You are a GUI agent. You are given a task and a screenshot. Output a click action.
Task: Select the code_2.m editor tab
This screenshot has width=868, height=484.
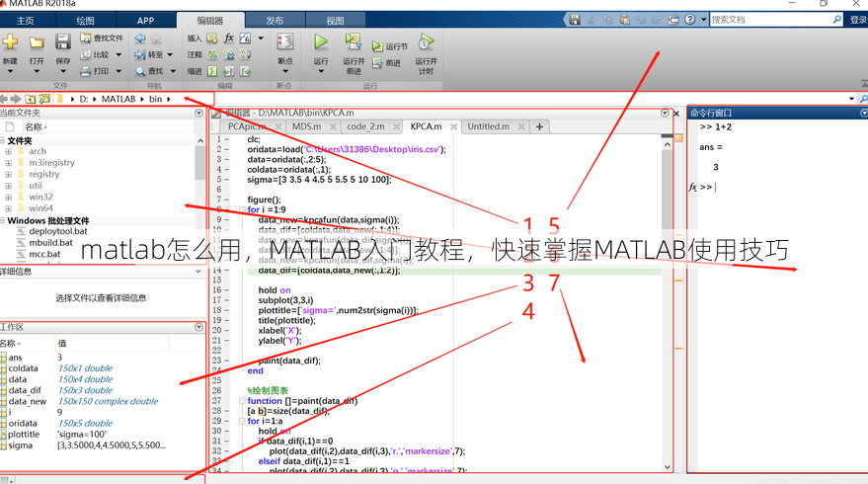365,126
